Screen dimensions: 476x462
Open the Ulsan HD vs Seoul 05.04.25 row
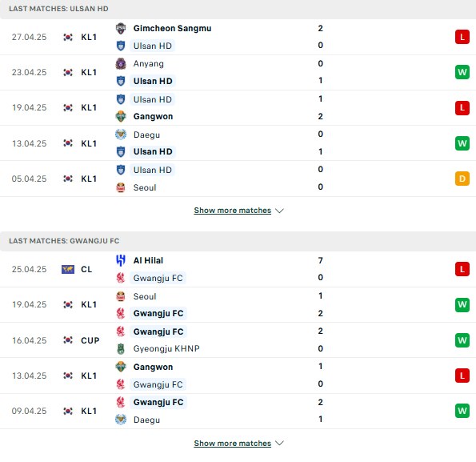(238, 179)
